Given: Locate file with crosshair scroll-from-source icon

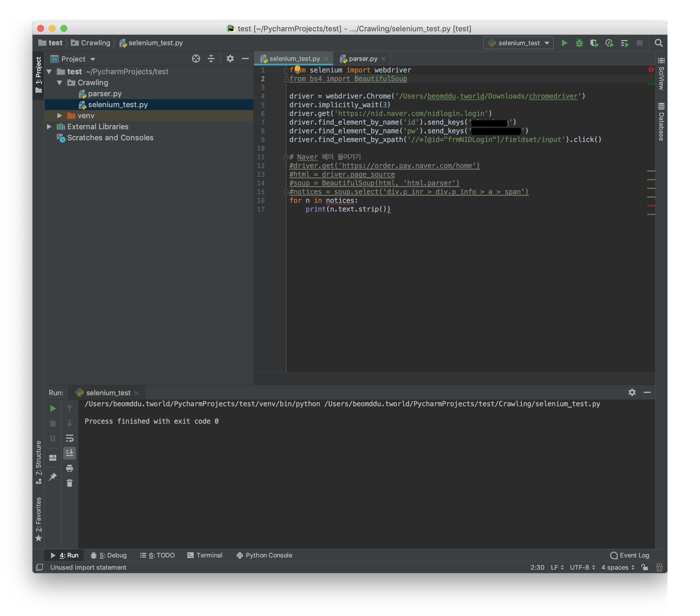Looking at the screenshot, I should click(x=196, y=59).
